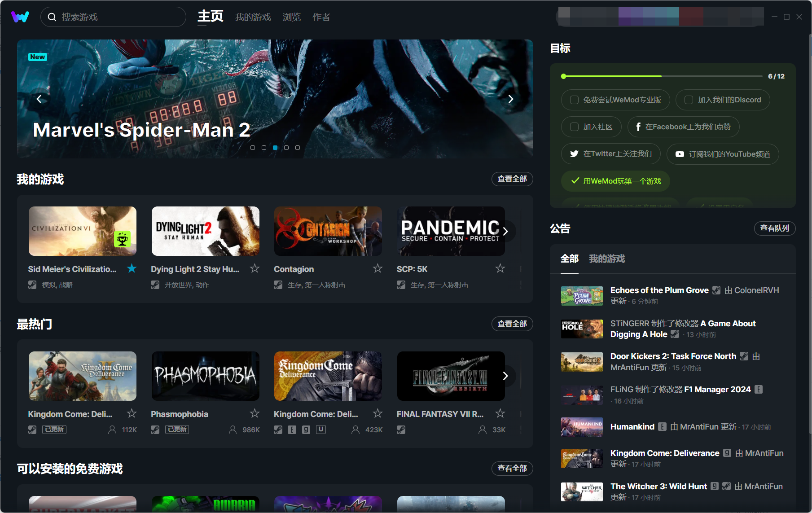Tick the 加入我们的Discord goal checkbox

point(689,100)
